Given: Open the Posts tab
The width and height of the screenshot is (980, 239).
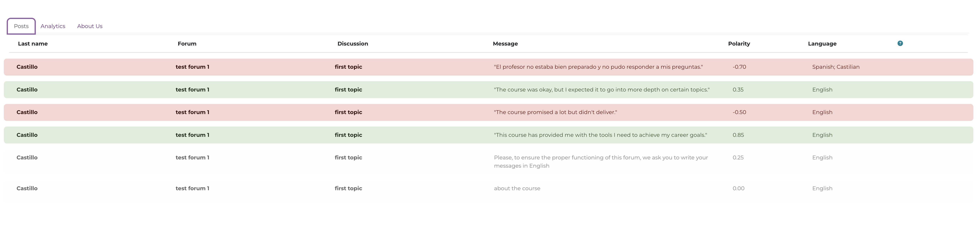Looking at the screenshot, I should point(21,26).
